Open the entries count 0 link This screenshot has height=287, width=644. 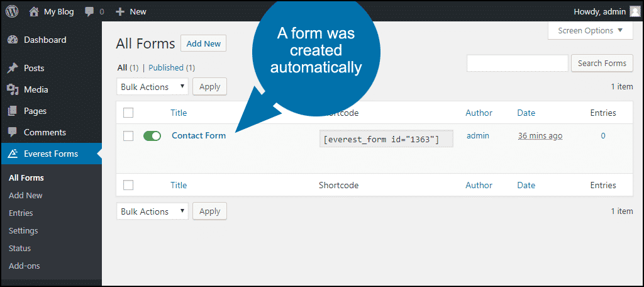tap(603, 135)
